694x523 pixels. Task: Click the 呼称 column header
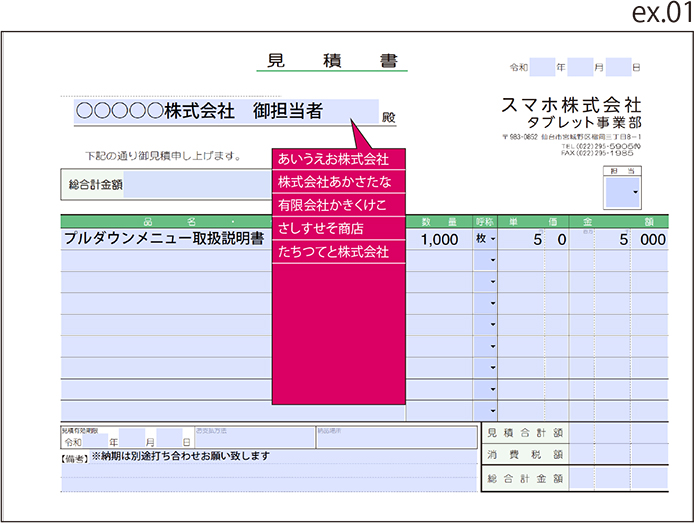pyautogui.click(x=485, y=222)
